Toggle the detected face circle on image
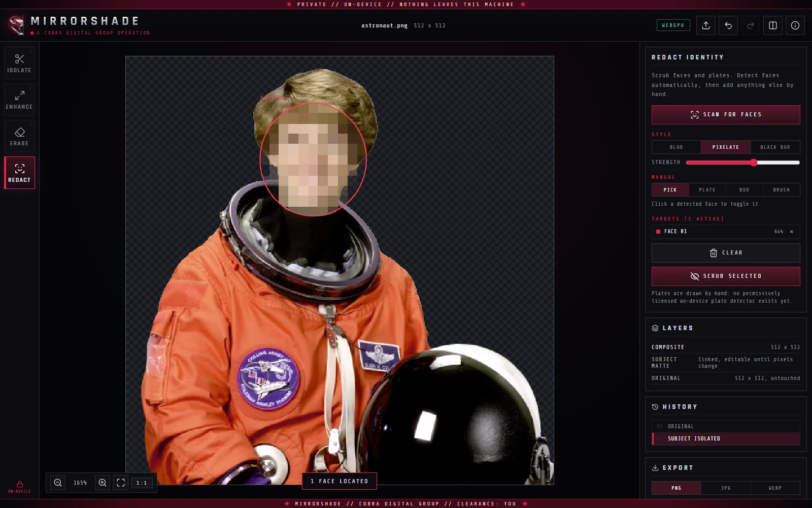Viewport: 812px width, 508px height. [x=313, y=160]
